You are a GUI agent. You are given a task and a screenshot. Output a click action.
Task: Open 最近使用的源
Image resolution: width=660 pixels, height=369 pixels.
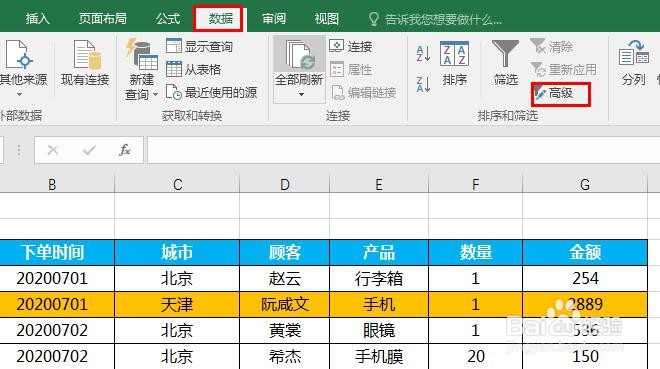(x=211, y=93)
